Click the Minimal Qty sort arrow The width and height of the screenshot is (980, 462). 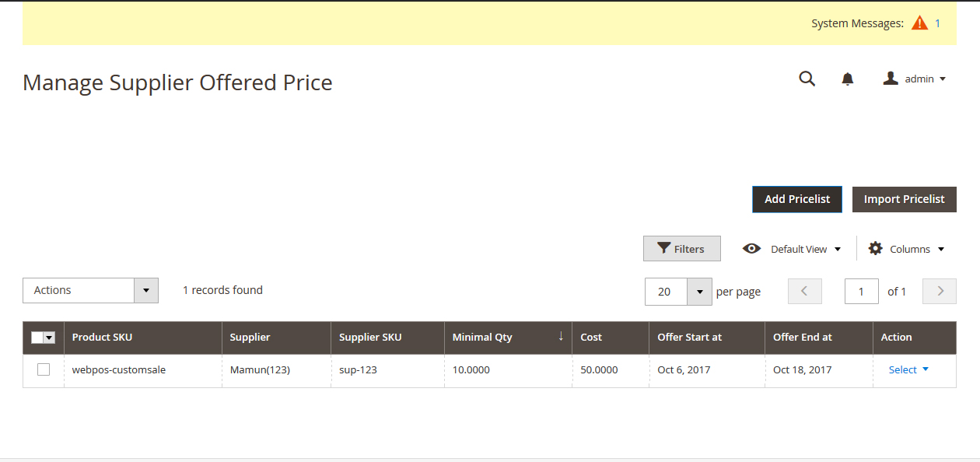[x=561, y=336]
